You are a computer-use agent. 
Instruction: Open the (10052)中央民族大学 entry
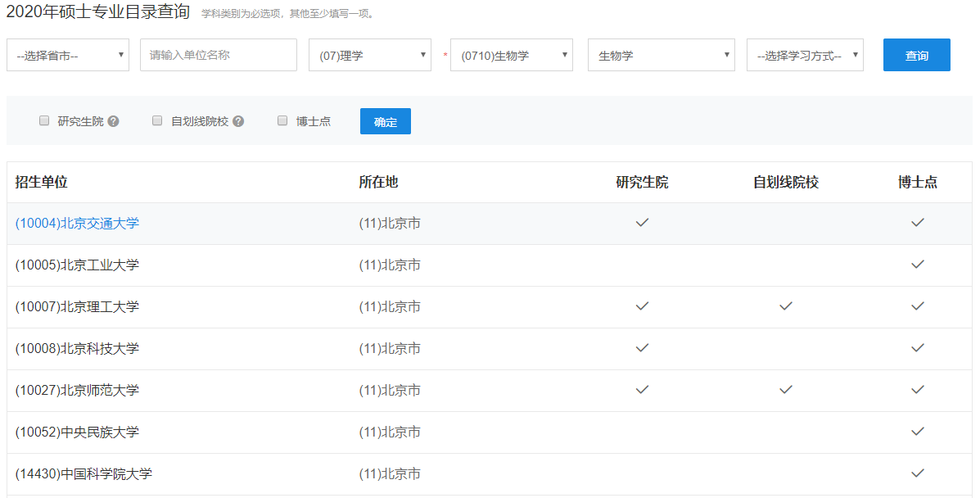pyautogui.click(x=77, y=432)
